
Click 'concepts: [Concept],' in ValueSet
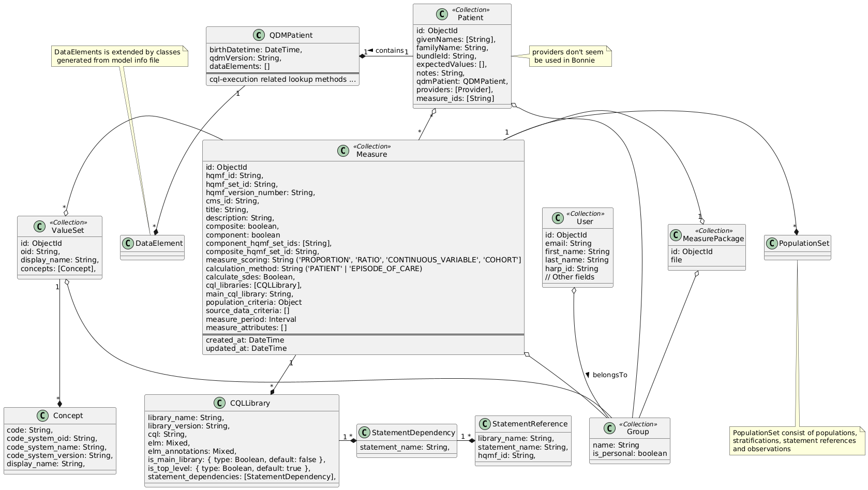click(x=58, y=269)
